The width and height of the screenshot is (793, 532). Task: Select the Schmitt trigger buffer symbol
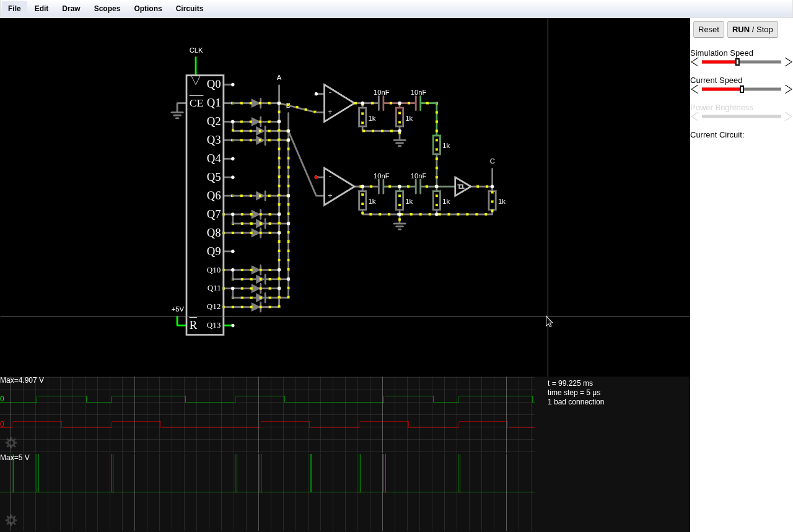click(462, 186)
